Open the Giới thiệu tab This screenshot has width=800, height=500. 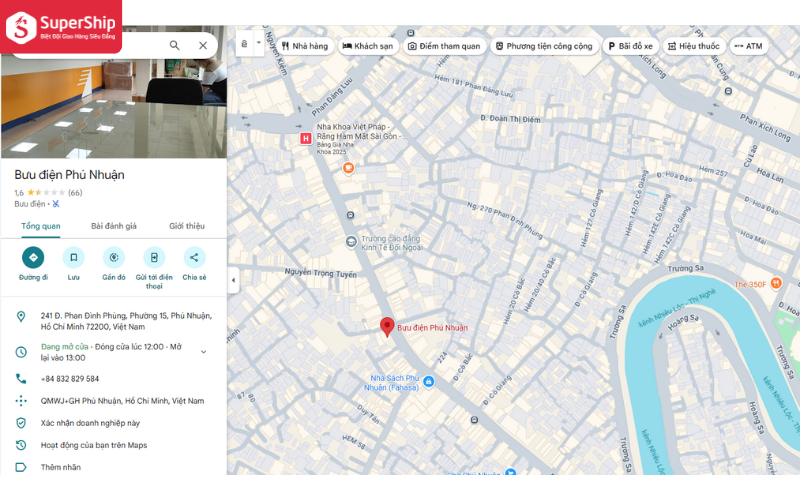pos(187,226)
